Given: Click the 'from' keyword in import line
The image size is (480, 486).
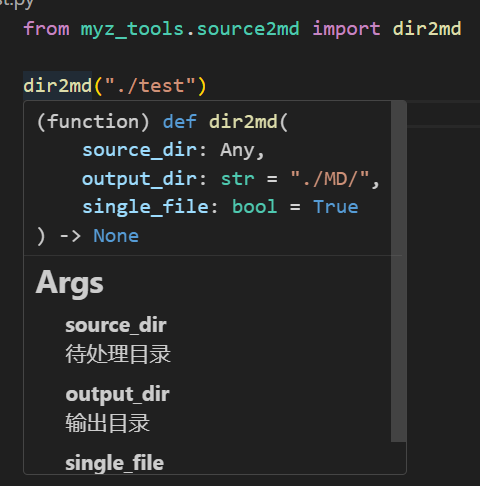Looking at the screenshot, I should pos(47,29).
